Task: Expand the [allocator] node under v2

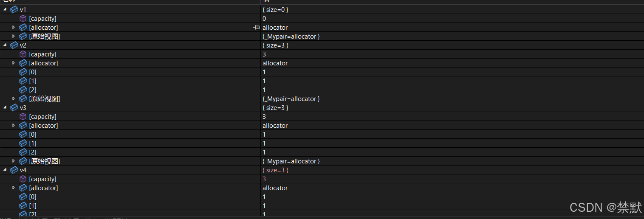Action: coord(14,63)
